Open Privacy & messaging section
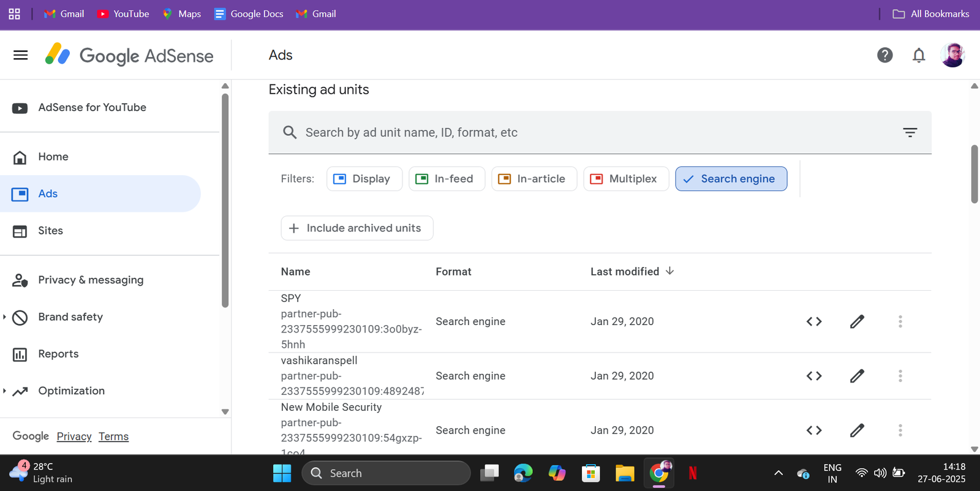Image resolution: width=980 pixels, height=491 pixels. (x=100, y=280)
